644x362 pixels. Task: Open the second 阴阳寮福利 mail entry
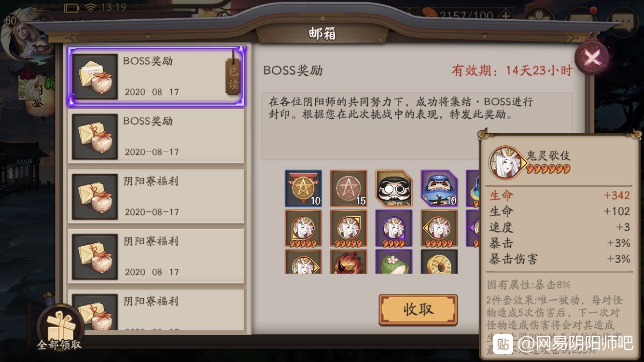(x=156, y=256)
